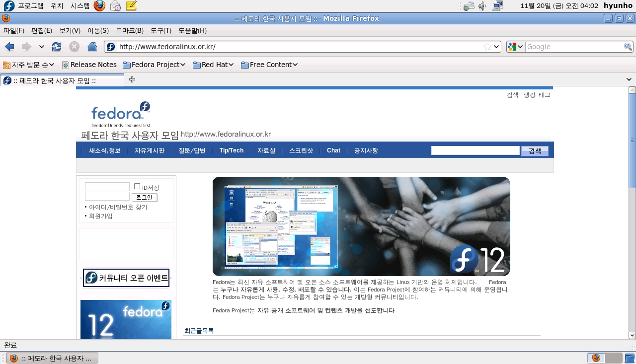Open 자유게시판 navigation link
The width and height of the screenshot is (636, 364).
click(150, 150)
